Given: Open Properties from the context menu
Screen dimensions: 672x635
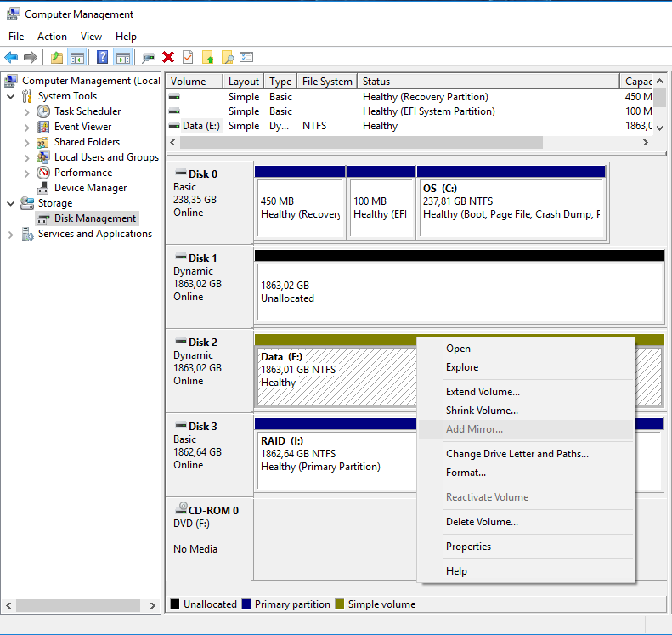Looking at the screenshot, I should (x=526, y=547).
